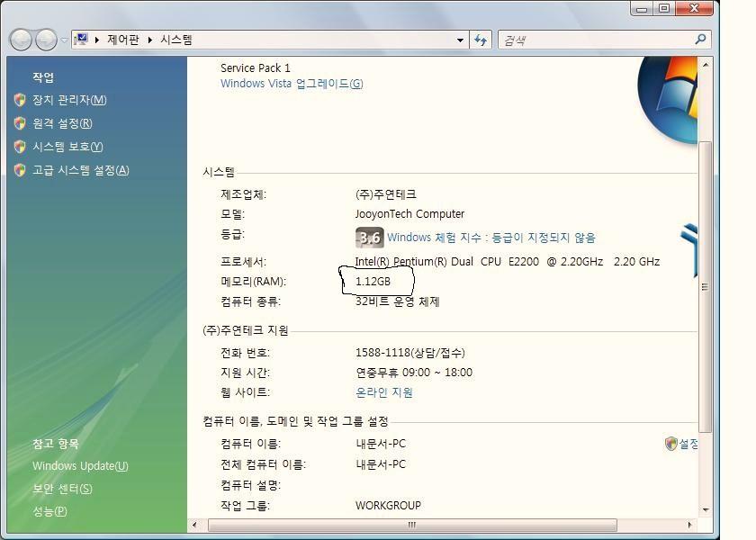756x540 pixels.
Task: Select the JooyonTech Computer model text
Action: (409, 213)
